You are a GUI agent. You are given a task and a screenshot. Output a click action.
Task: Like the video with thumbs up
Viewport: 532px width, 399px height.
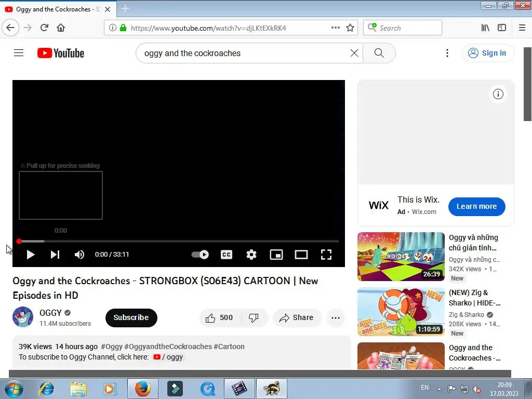(x=220, y=318)
